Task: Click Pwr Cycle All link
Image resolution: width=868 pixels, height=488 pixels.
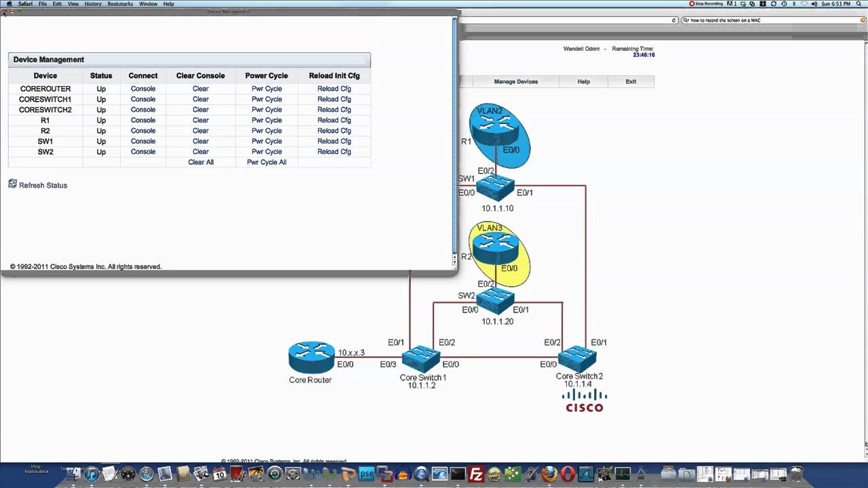Action: tap(267, 162)
